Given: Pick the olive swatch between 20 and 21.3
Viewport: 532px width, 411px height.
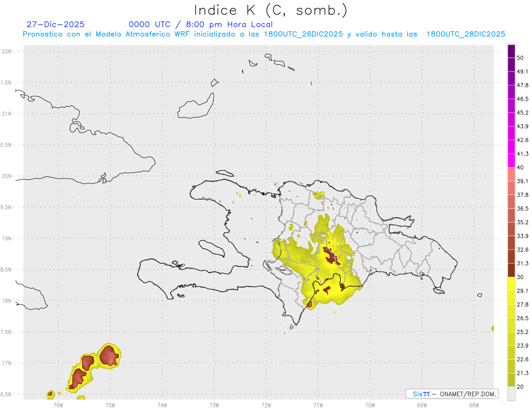Looking at the screenshot, I should [512, 380].
